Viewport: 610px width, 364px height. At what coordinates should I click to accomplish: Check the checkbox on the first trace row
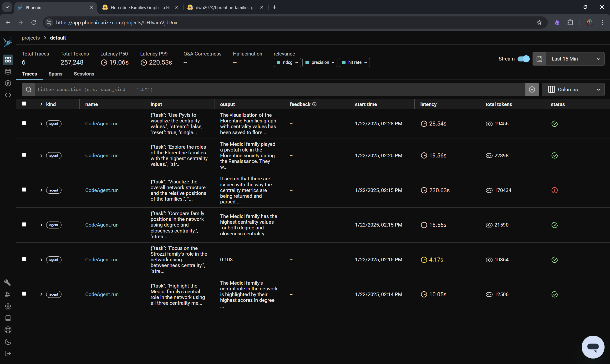click(x=24, y=123)
